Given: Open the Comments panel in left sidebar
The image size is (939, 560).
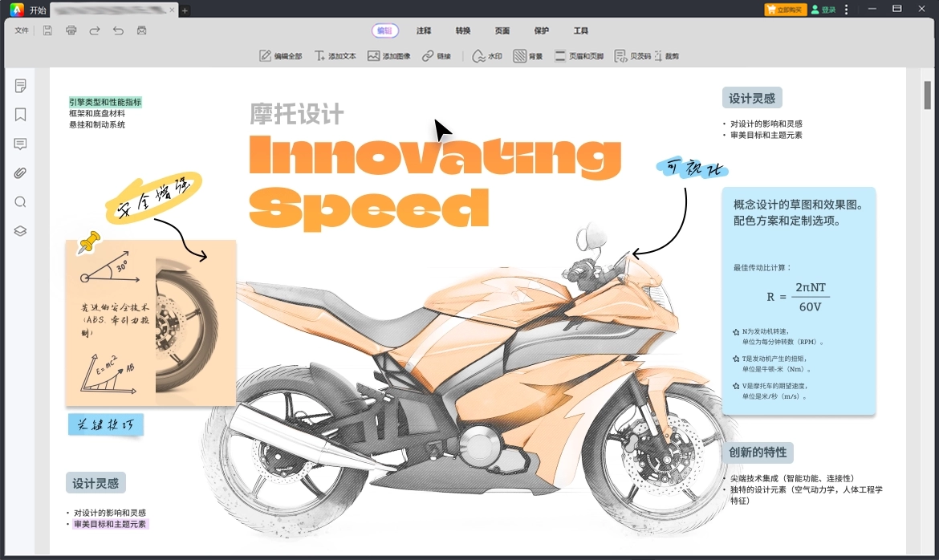Looking at the screenshot, I should [x=20, y=144].
